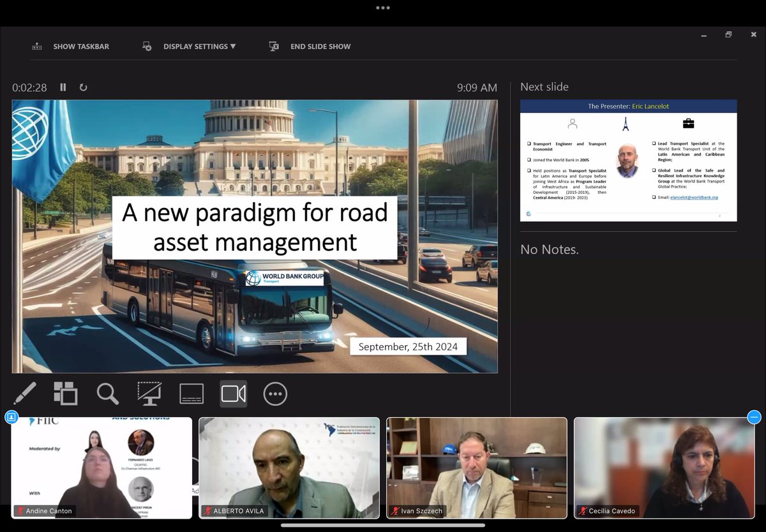This screenshot has width=766, height=532.
Task: Click Cecilia Cavedo's muted microphone icon
Action: pos(583,511)
